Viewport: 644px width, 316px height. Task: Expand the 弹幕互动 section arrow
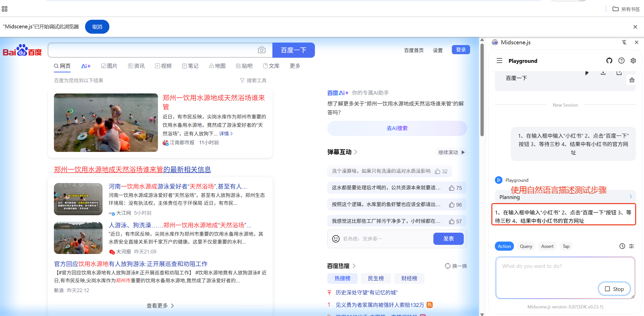click(356, 152)
